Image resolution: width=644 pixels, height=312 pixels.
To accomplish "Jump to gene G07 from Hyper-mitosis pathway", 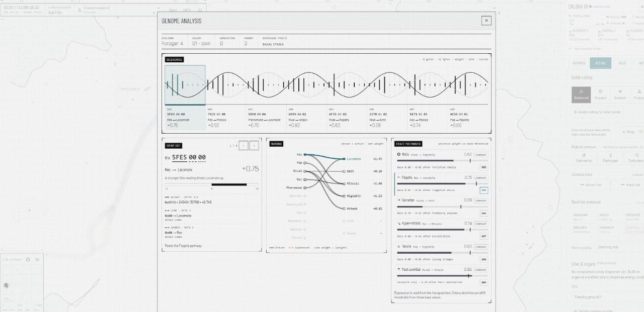I will [484, 236].
